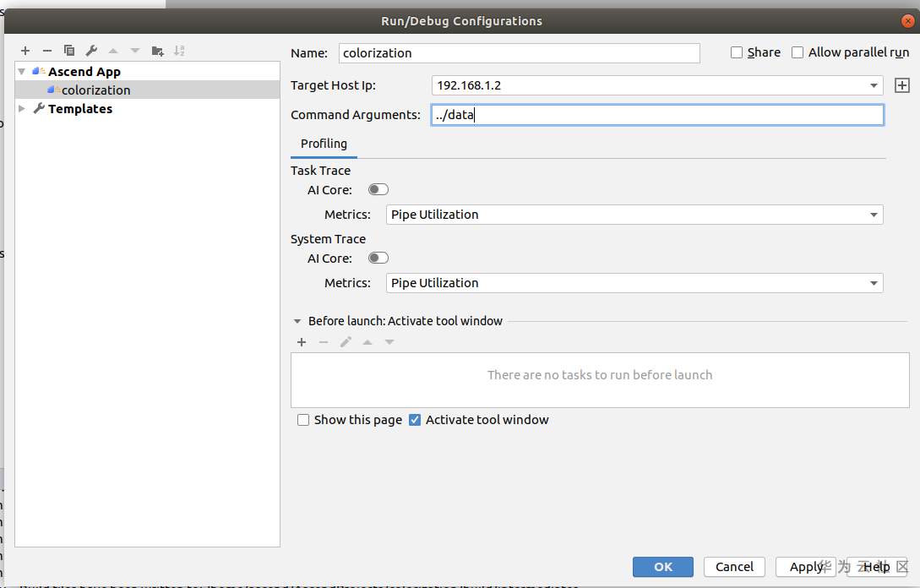This screenshot has height=588, width=920.
Task: Open edit templates wrench icon
Action: tap(91, 51)
